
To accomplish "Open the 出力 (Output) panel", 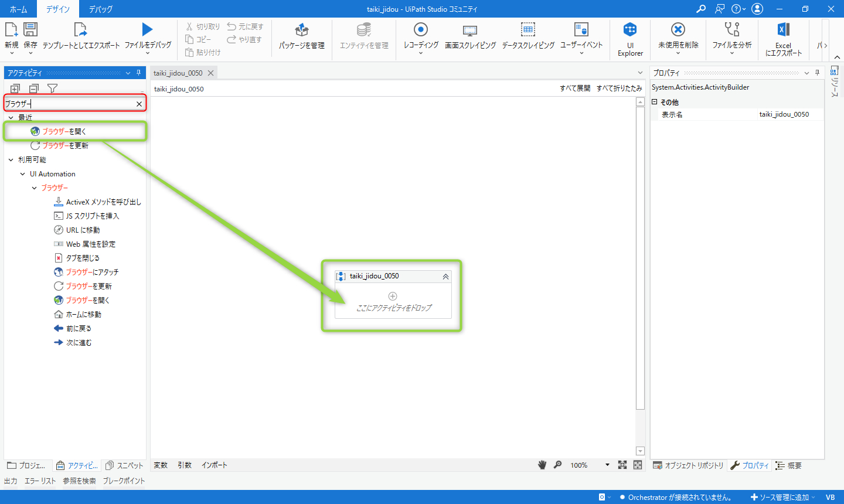I will click(11, 481).
